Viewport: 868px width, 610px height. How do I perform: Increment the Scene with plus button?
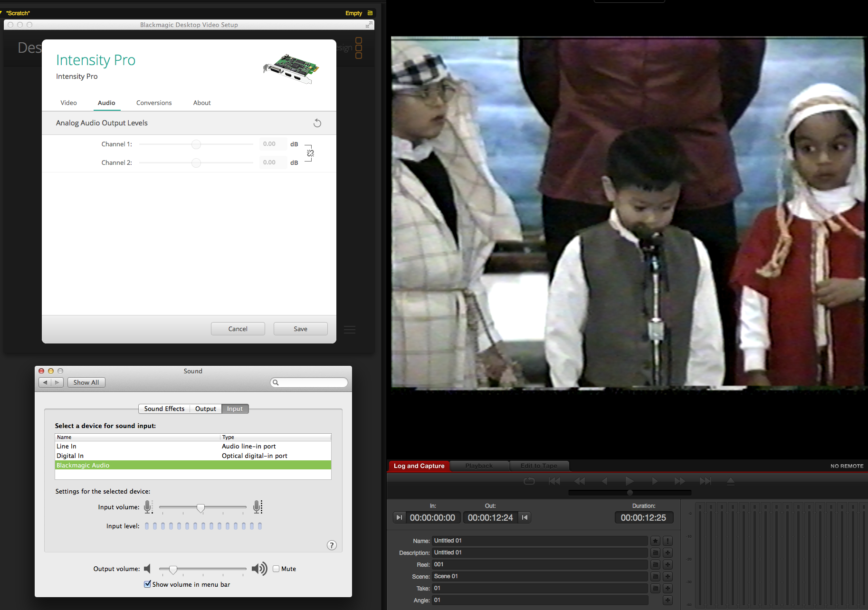668,576
